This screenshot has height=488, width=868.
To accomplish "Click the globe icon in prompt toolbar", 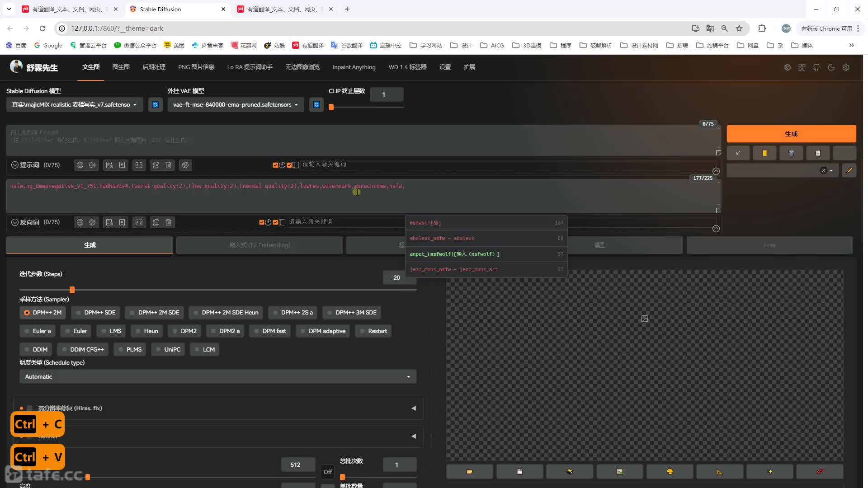I will 80,165.
